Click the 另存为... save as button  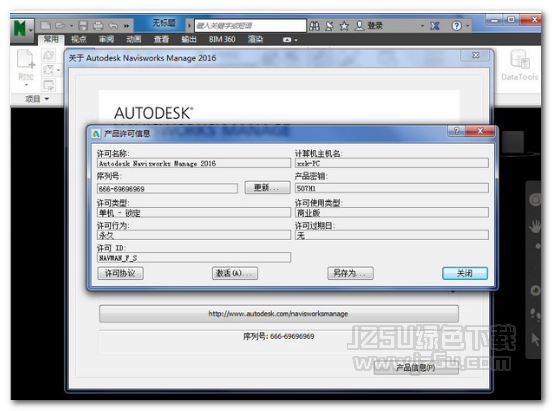click(x=350, y=273)
